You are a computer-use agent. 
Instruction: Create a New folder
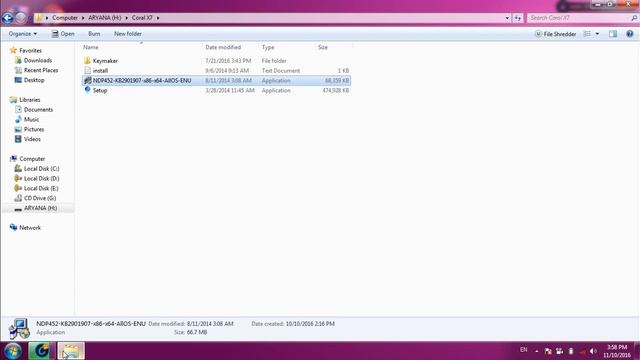[x=128, y=34]
